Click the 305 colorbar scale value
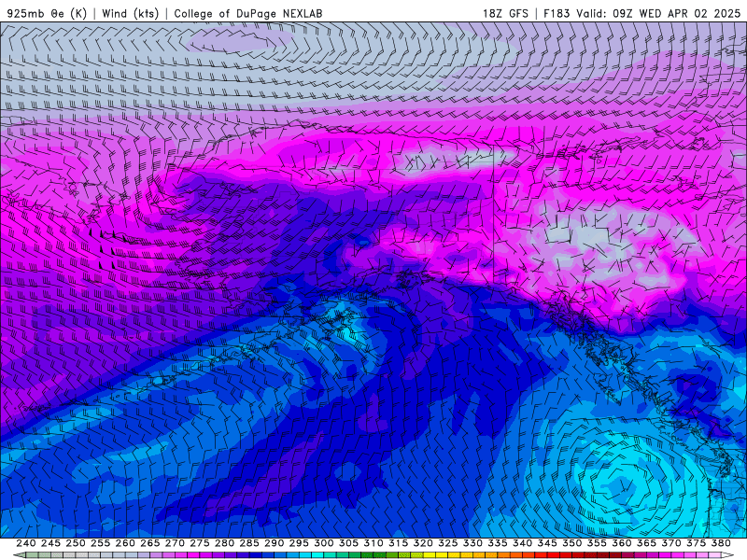This screenshot has height=560, width=747. tap(348, 543)
